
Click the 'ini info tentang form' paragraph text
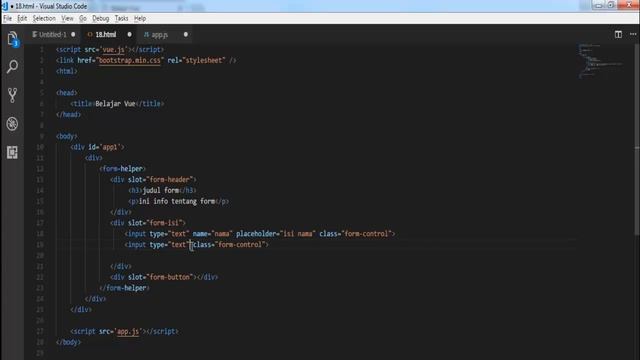point(177,201)
